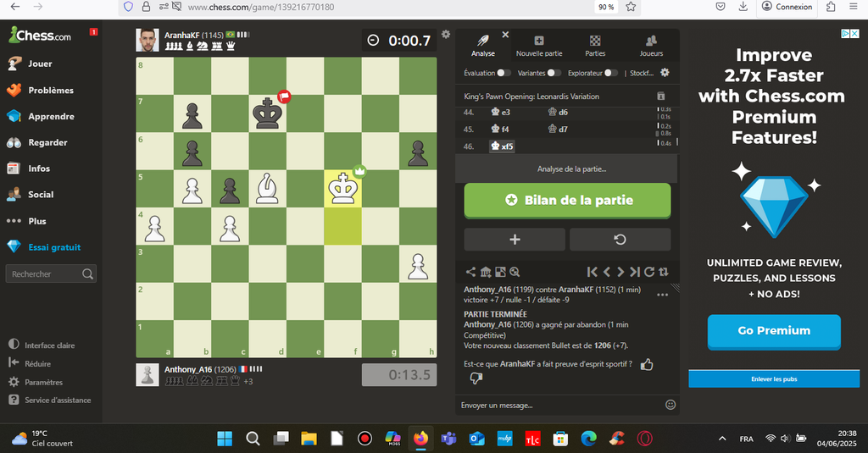Click the thumbs up sportsmanship icon
This screenshot has height=453, width=868.
pyautogui.click(x=647, y=364)
